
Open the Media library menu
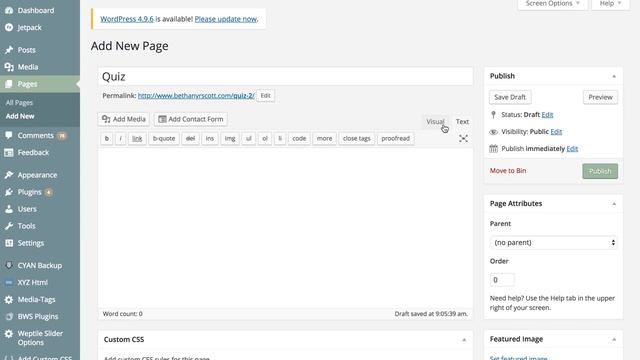pos(28,67)
